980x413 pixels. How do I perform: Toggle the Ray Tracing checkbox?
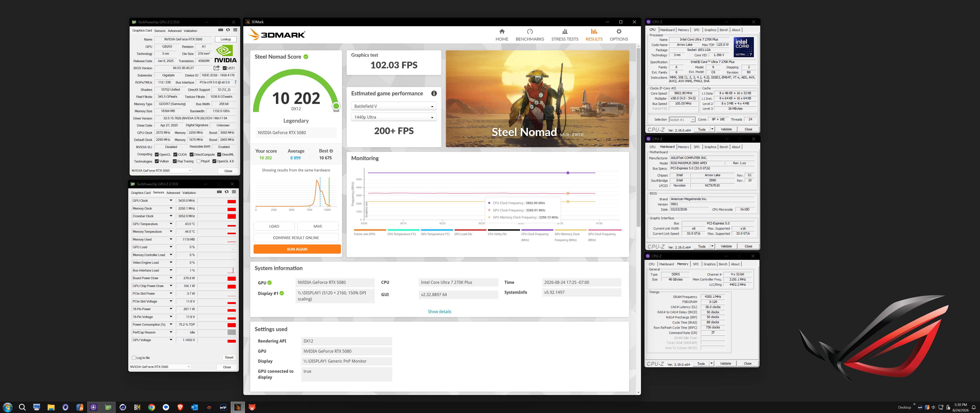(175, 162)
